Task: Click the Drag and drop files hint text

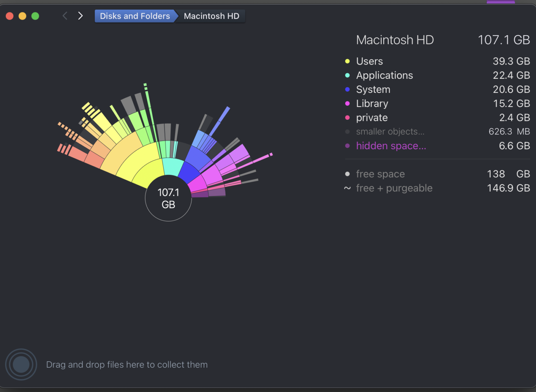Action: point(127,364)
